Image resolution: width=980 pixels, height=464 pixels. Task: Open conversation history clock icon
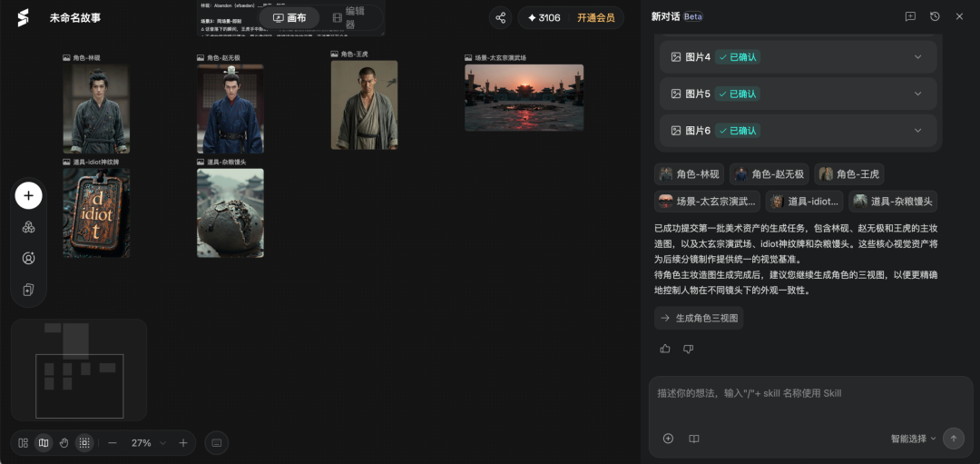pyautogui.click(x=935, y=17)
